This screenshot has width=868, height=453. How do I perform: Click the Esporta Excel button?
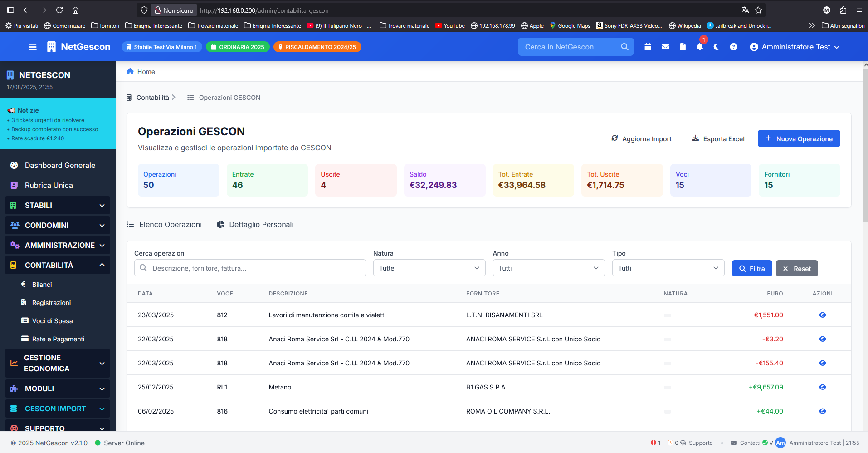718,138
